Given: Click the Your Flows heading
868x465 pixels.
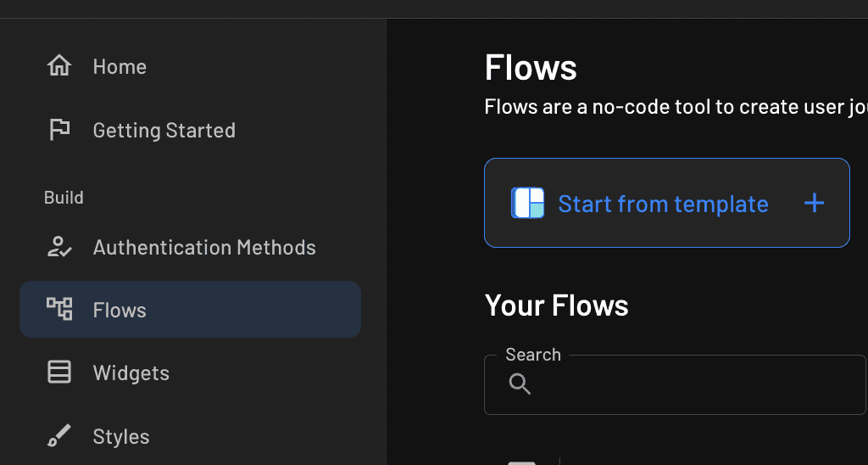Looking at the screenshot, I should [556, 305].
